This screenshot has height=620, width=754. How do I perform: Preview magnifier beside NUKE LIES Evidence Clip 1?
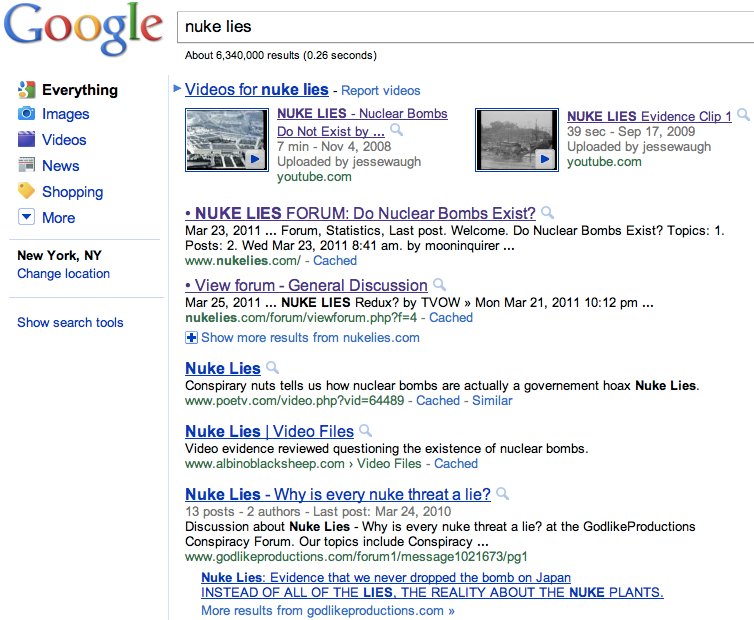(743, 115)
